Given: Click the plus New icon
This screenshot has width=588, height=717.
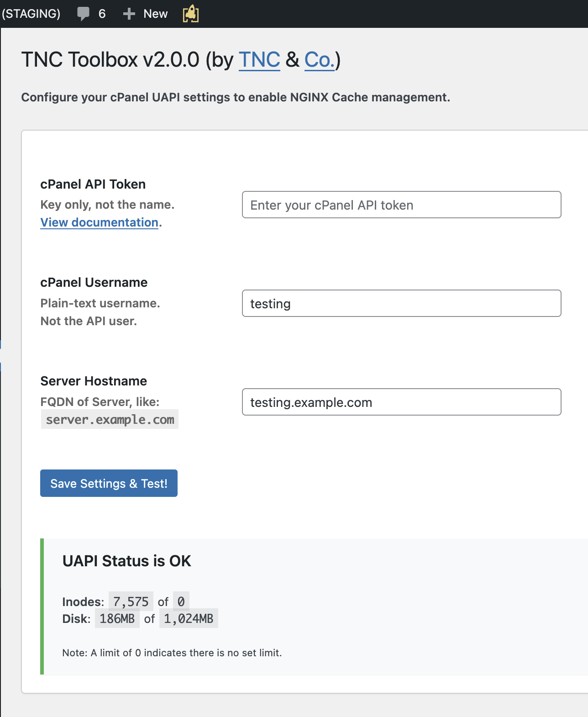Looking at the screenshot, I should [129, 14].
